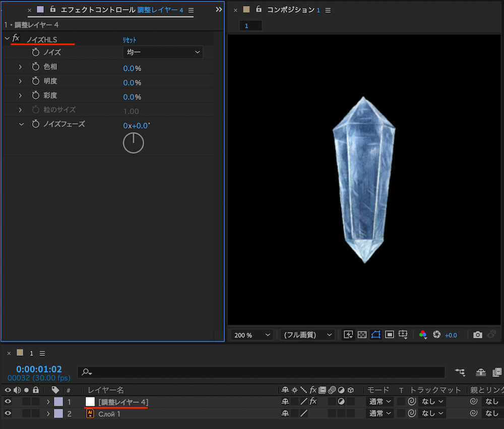Toggle mask and shape path visibility
Image resolution: width=504 pixels, height=429 pixels.
coord(375,335)
